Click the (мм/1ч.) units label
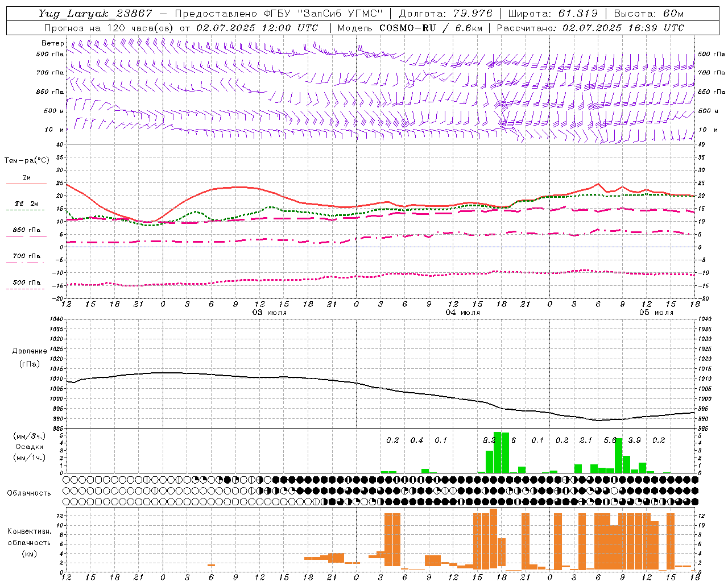This screenshot has height=582, width=728. [x=28, y=458]
